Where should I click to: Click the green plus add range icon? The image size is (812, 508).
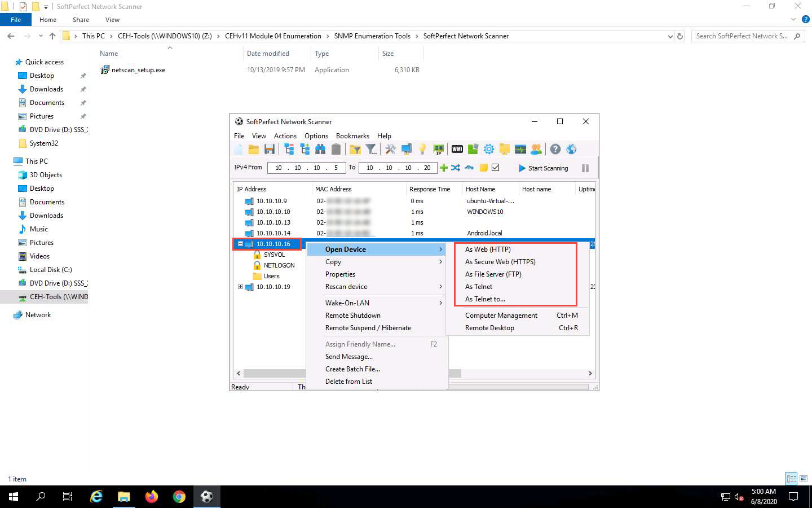pyautogui.click(x=444, y=168)
